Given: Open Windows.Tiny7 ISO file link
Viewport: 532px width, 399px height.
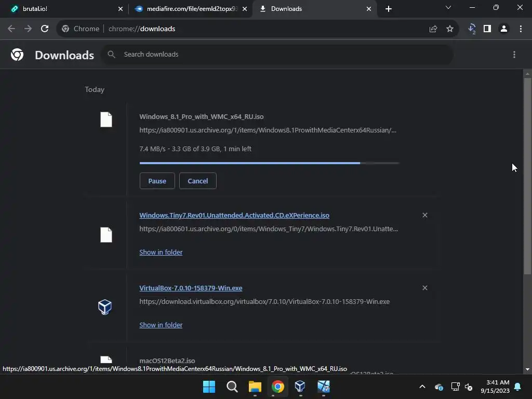Looking at the screenshot, I should [234, 215].
